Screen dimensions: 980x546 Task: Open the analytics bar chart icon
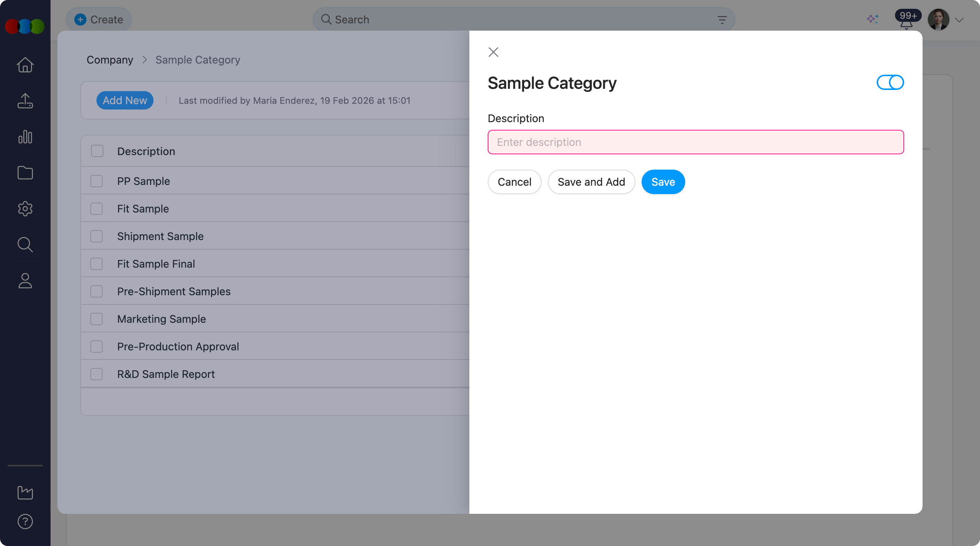click(x=25, y=137)
